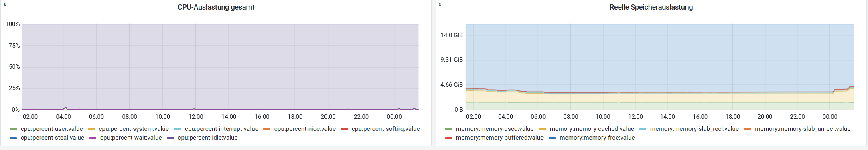Click the CPU-Auslastung gesamt panel title

[x=216, y=7]
